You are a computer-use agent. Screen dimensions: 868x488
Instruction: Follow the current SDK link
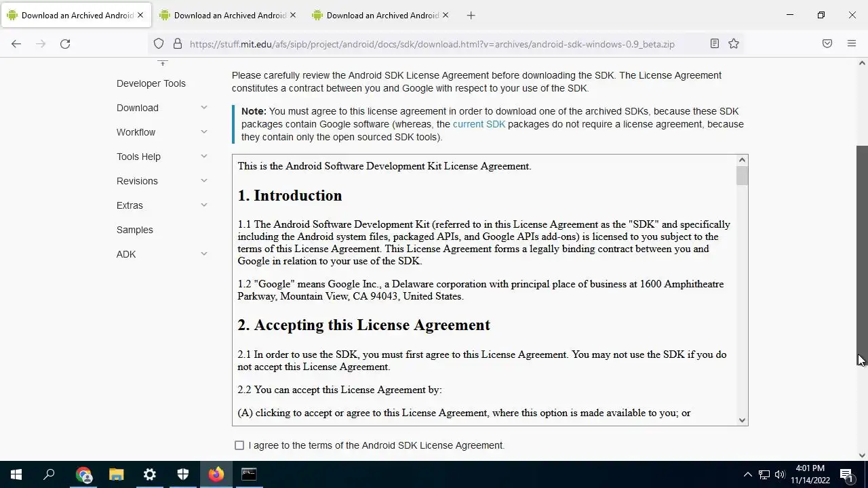point(479,124)
